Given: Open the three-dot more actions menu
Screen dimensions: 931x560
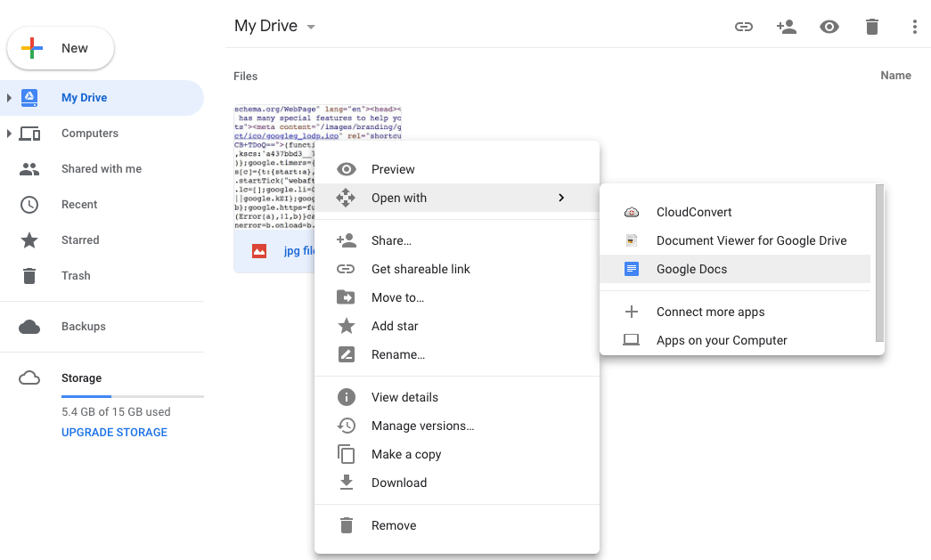Looking at the screenshot, I should tap(914, 27).
